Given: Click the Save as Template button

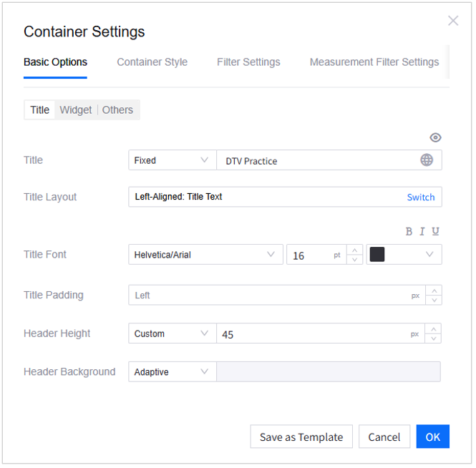Looking at the screenshot, I should point(301,437).
